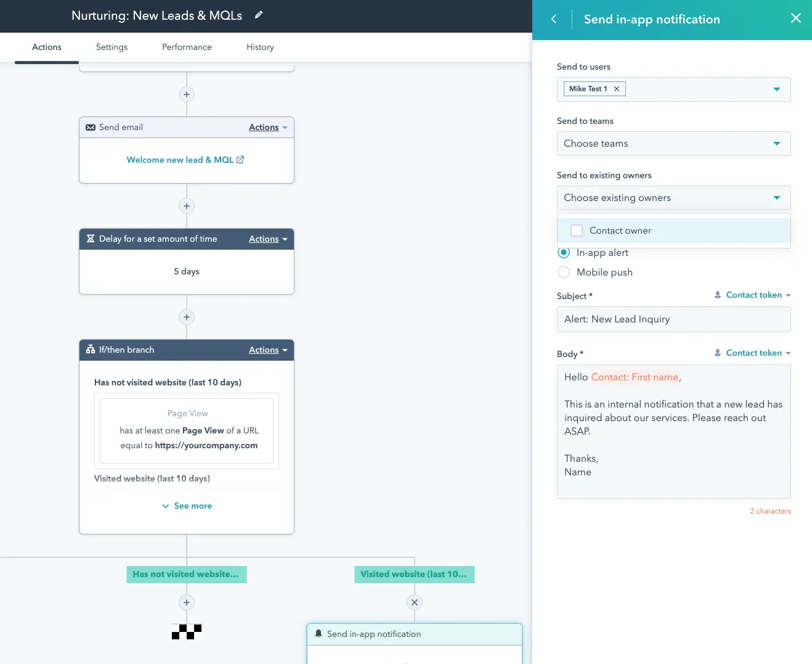Click the envelope icon on the Send email action
Screen dimensions: 812x664
pos(90,127)
